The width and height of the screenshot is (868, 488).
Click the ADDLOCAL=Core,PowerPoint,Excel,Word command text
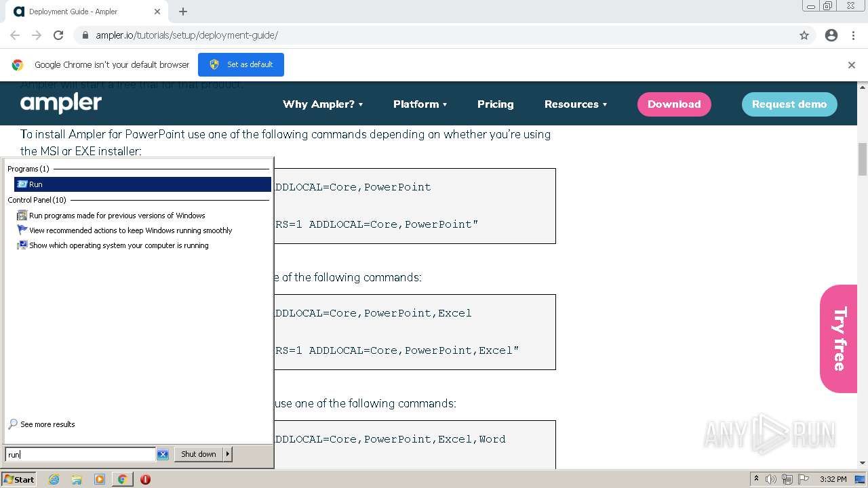389,439
